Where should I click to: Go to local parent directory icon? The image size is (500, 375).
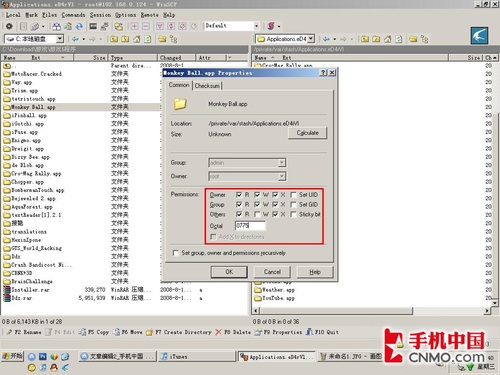coord(114,39)
